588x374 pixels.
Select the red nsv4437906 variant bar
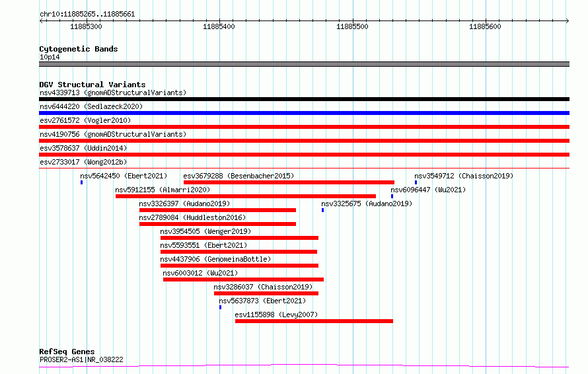coord(239,266)
